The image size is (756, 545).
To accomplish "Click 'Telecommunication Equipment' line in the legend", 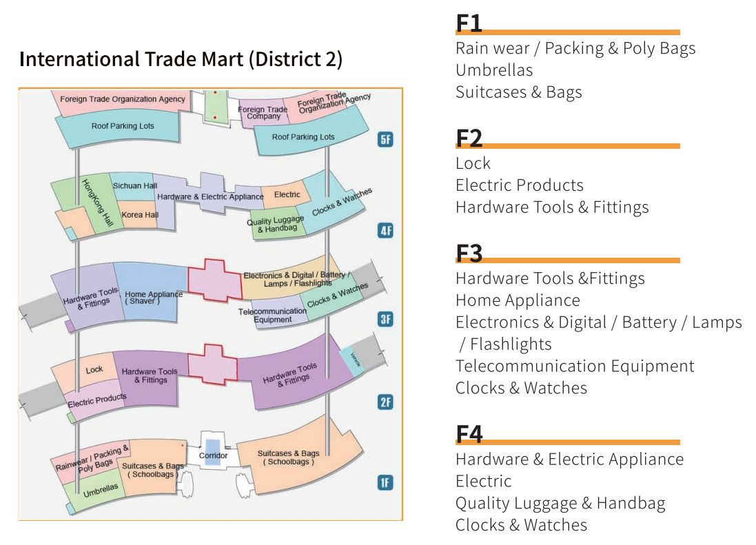I will coord(575,367).
